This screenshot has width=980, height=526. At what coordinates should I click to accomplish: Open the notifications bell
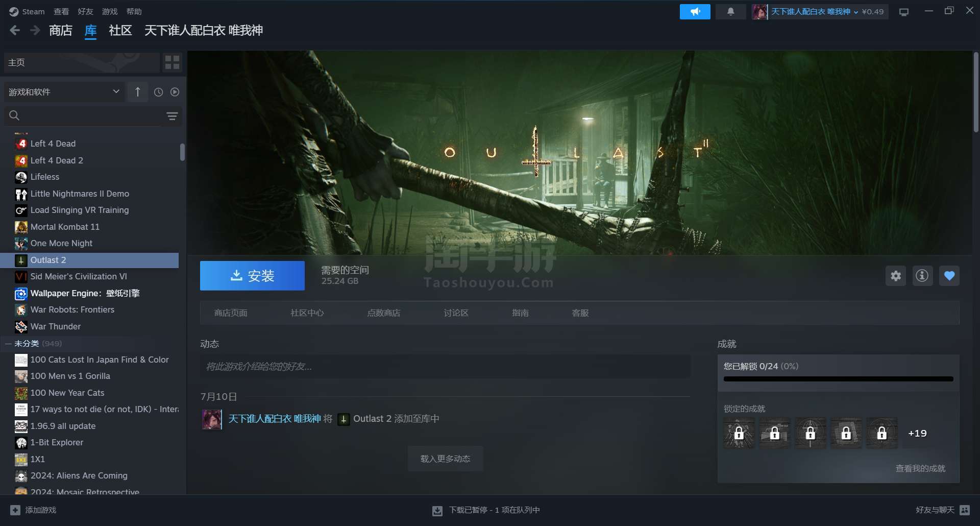click(x=730, y=11)
